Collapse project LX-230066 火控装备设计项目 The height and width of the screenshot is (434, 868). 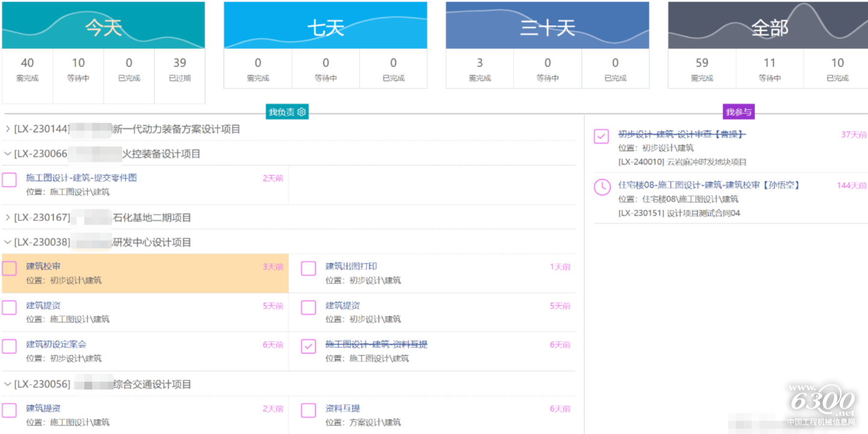coord(8,153)
